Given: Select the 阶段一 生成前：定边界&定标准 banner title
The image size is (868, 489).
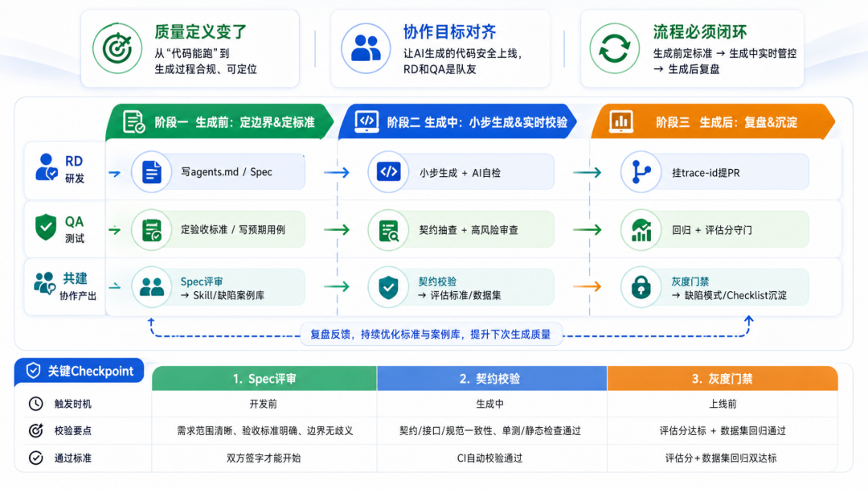Looking at the screenshot, I should [x=235, y=122].
